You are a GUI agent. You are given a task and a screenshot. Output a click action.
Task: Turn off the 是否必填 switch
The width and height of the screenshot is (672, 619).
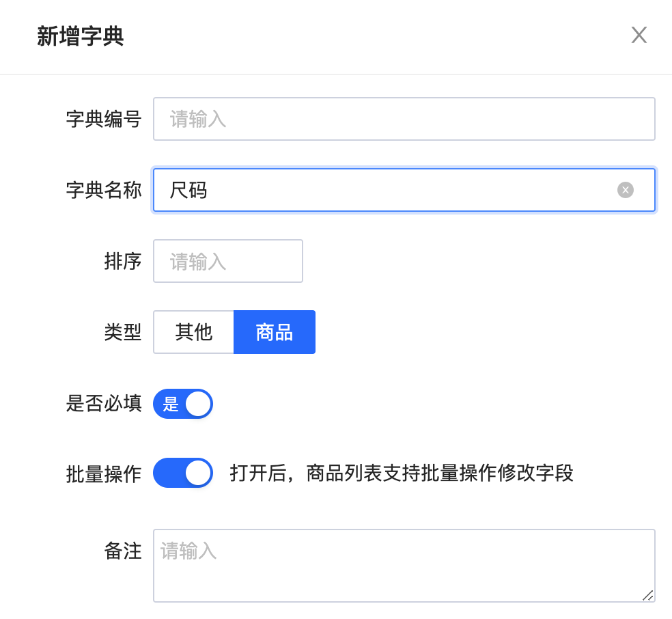click(183, 404)
